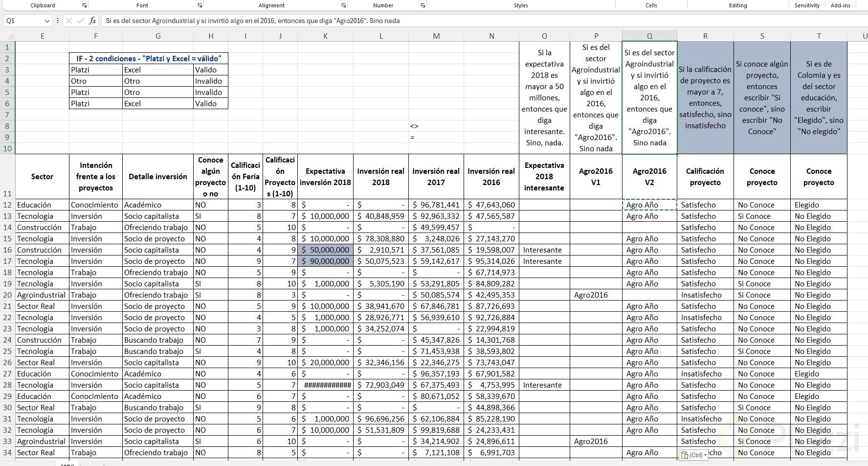Screen dimensions: 868x466
Task: Select column K header
Action: click(x=325, y=36)
